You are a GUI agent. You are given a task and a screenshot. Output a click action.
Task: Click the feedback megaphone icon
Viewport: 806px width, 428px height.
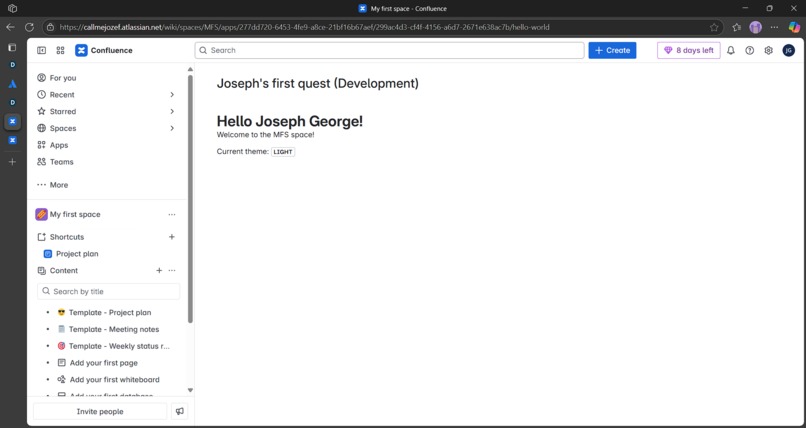pyautogui.click(x=179, y=412)
